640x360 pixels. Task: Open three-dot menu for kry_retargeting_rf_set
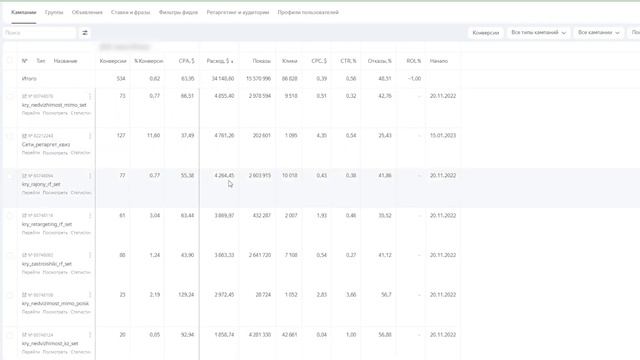coord(90,216)
